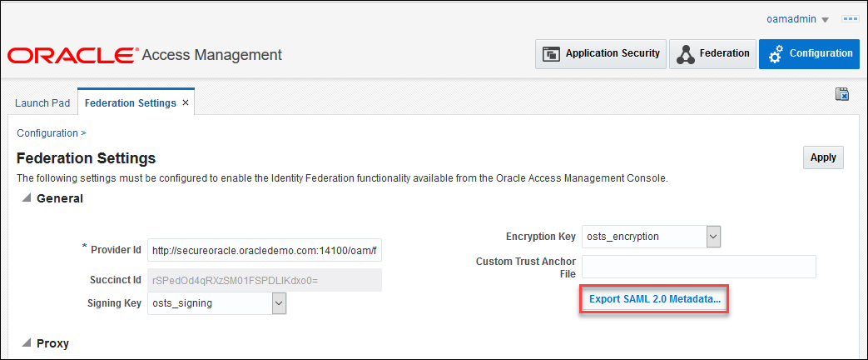Viewport: 868px width, 360px height.
Task: Expand the Proxy section
Action: [26, 344]
